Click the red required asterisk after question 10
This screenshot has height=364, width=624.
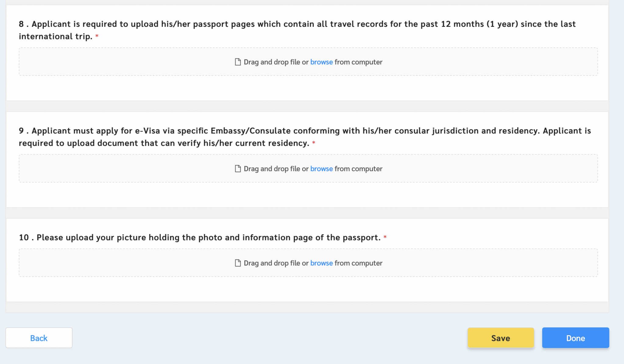[x=385, y=237]
